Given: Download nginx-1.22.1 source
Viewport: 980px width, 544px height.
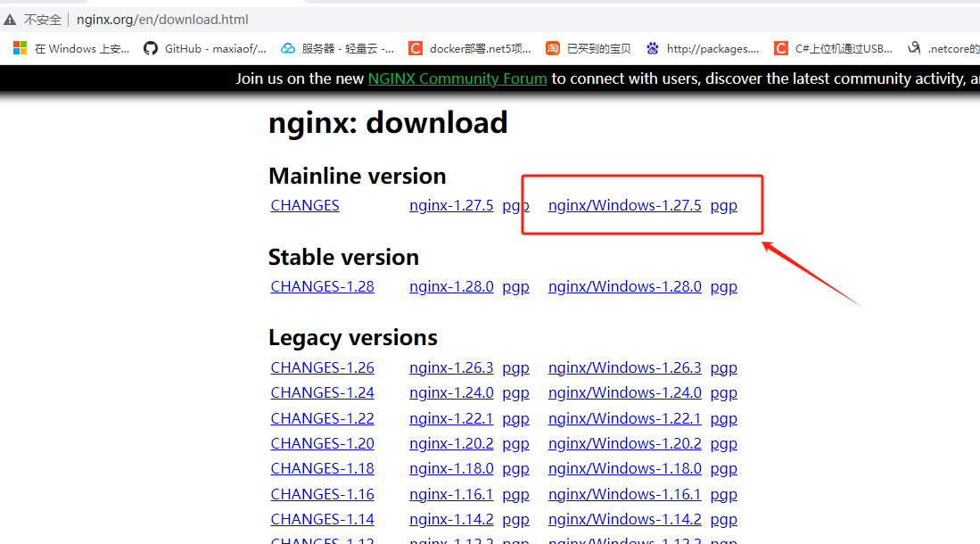Looking at the screenshot, I should click(451, 418).
